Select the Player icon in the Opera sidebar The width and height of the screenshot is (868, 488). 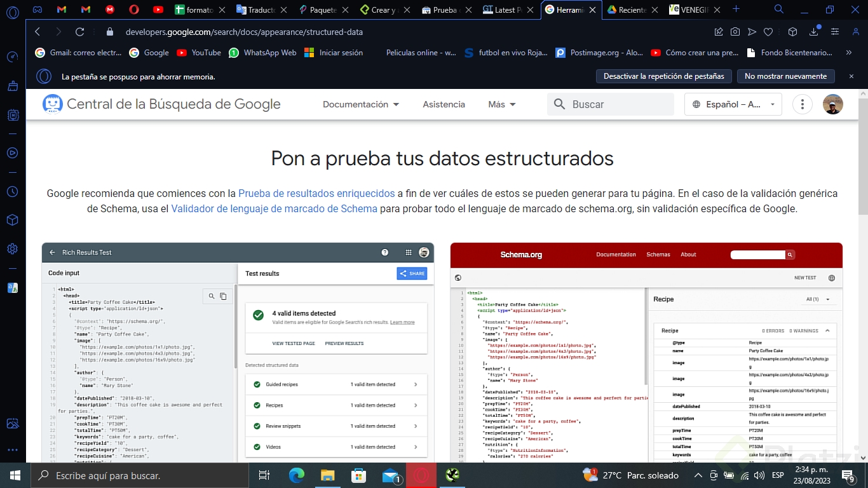coord(12,152)
